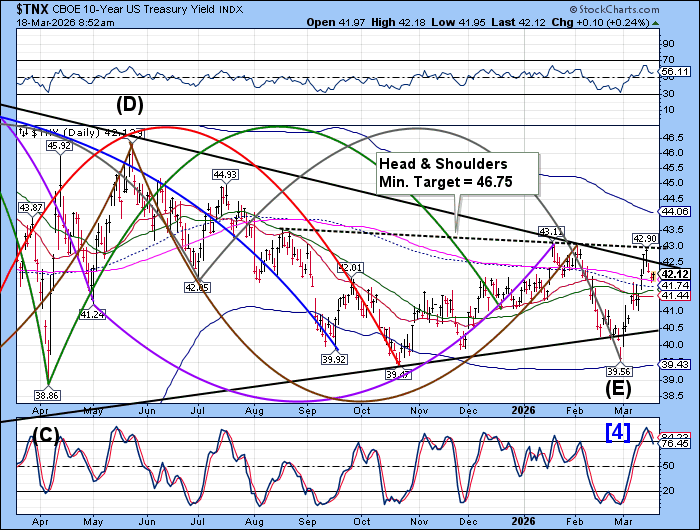Click the (C) wave label
Image resolution: width=700 pixels, height=530 pixels.
pos(44,437)
